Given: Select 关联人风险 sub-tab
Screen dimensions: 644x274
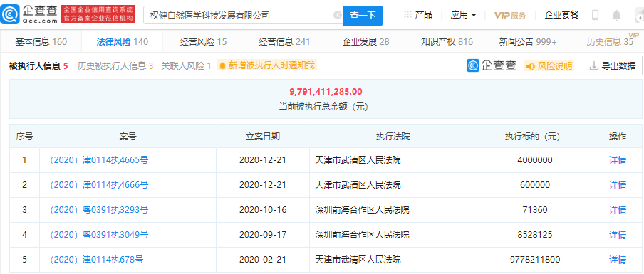Looking at the screenshot, I should click(186, 65).
